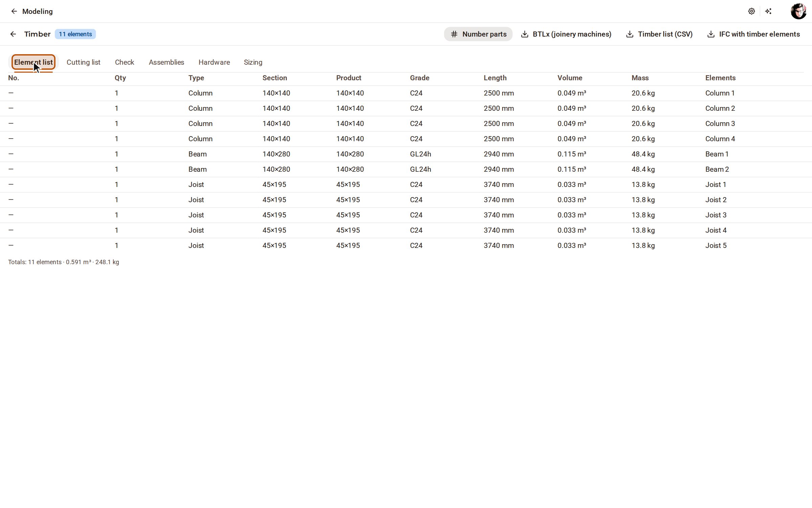Image resolution: width=812 pixels, height=508 pixels.
Task: Download IFC with timber elements
Action: (753, 34)
